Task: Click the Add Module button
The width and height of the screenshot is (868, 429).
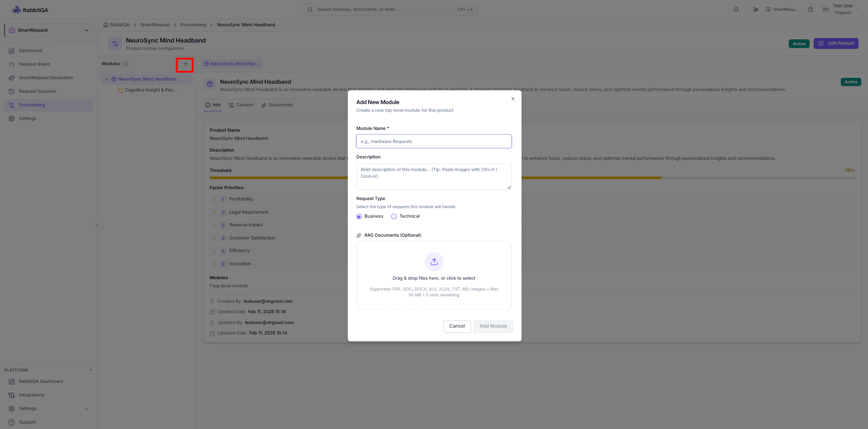Action: coord(493,326)
